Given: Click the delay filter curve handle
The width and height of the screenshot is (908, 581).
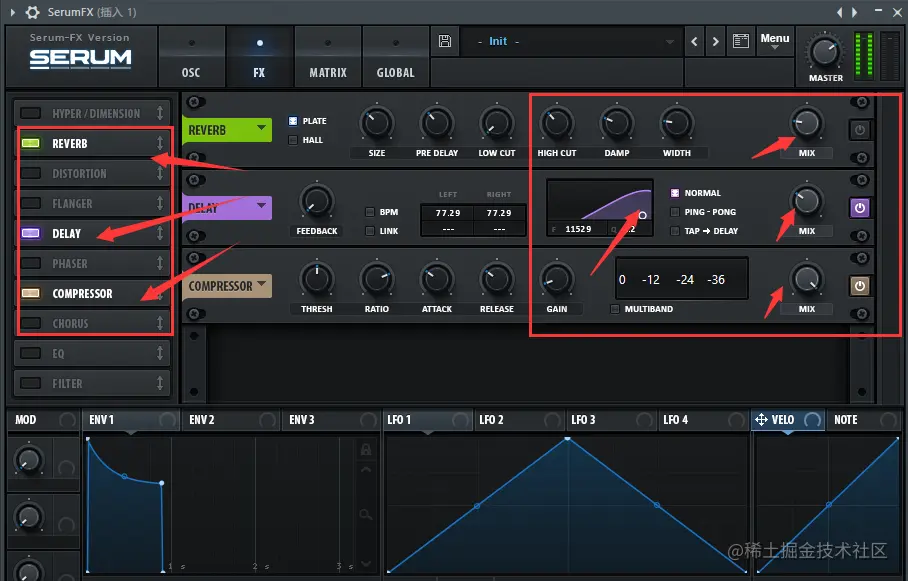Looking at the screenshot, I should pyautogui.click(x=642, y=215).
